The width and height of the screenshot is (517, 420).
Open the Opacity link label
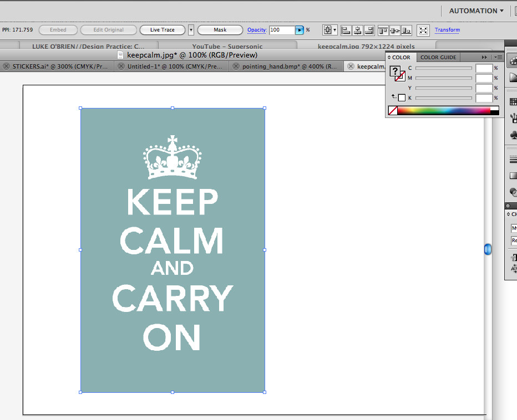257,30
